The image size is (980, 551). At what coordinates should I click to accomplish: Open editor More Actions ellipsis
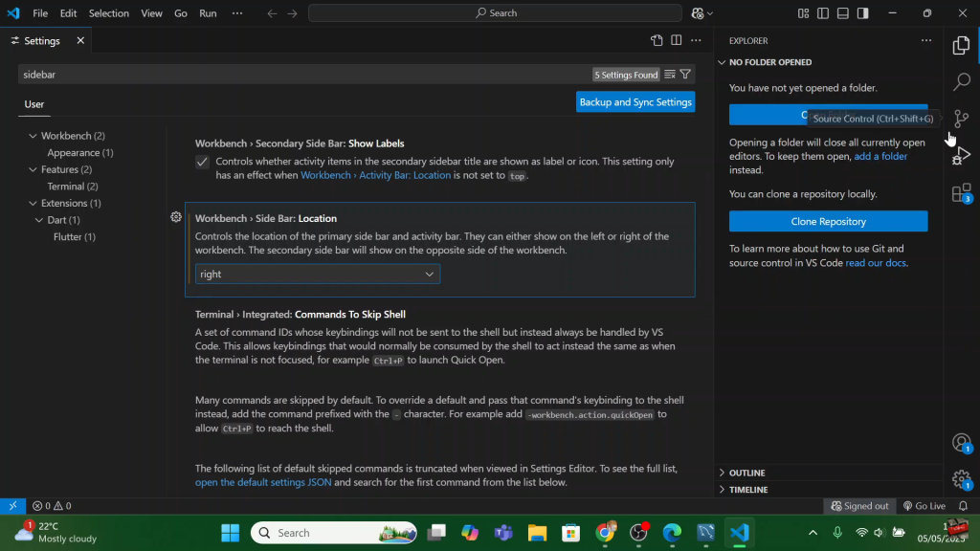pos(697,40)
